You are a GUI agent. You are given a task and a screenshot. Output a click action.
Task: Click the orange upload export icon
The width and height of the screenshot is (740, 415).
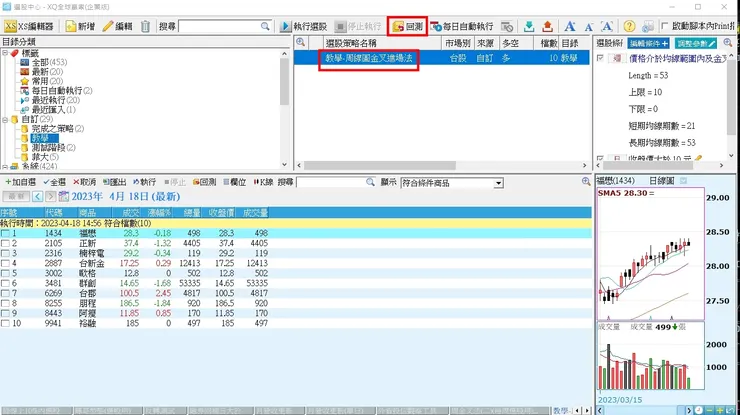547,26
